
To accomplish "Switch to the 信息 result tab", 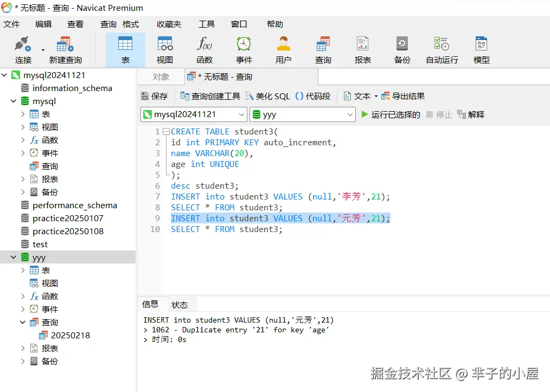I will coord(150,304).
